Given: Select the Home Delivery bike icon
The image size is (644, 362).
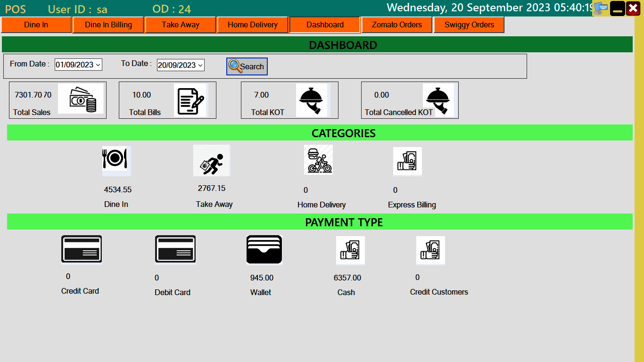Looking at the screenshot, I should (x=318, y=159).
